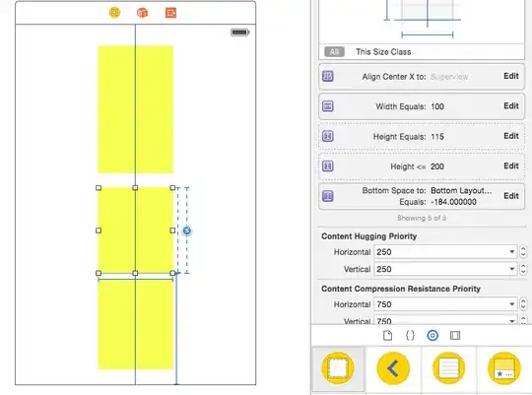Select the bottom yellow view on canvas
The height and width of the screenshot is (395, 532).
135,325
